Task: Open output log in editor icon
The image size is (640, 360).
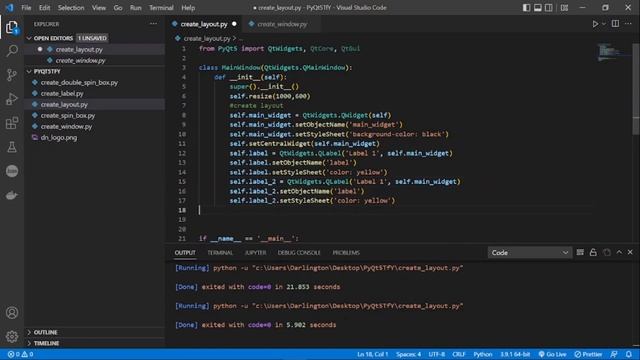Action: coord(607,252)
